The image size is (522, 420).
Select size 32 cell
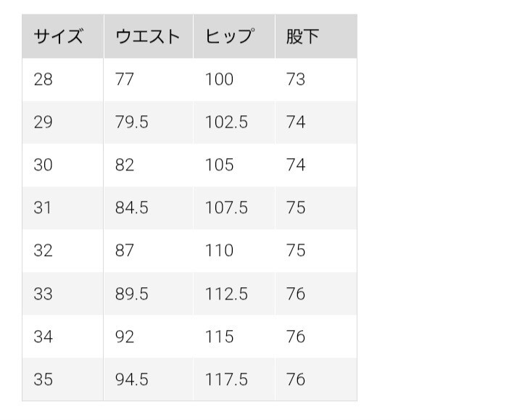(x=43, y=251)
